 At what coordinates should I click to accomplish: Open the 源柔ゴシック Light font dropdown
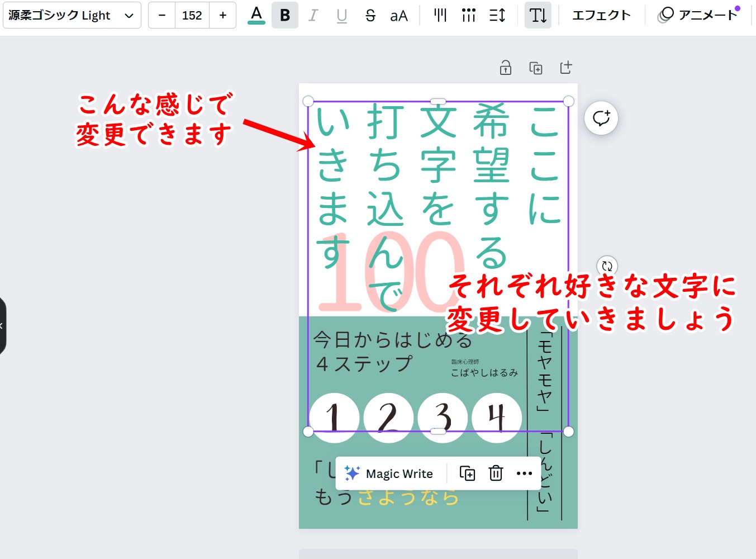click(72, 15)
